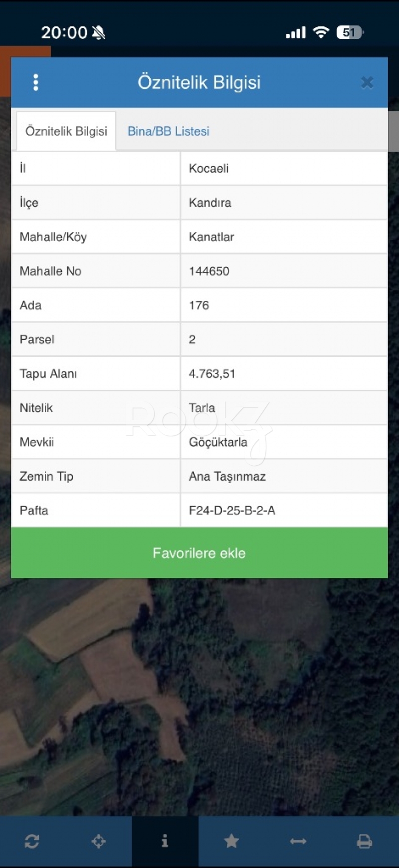Screen dimensions: 399x868
Task: Select the Tapu Alanı value 4.763,51
Action: click(x=212, y=374)
